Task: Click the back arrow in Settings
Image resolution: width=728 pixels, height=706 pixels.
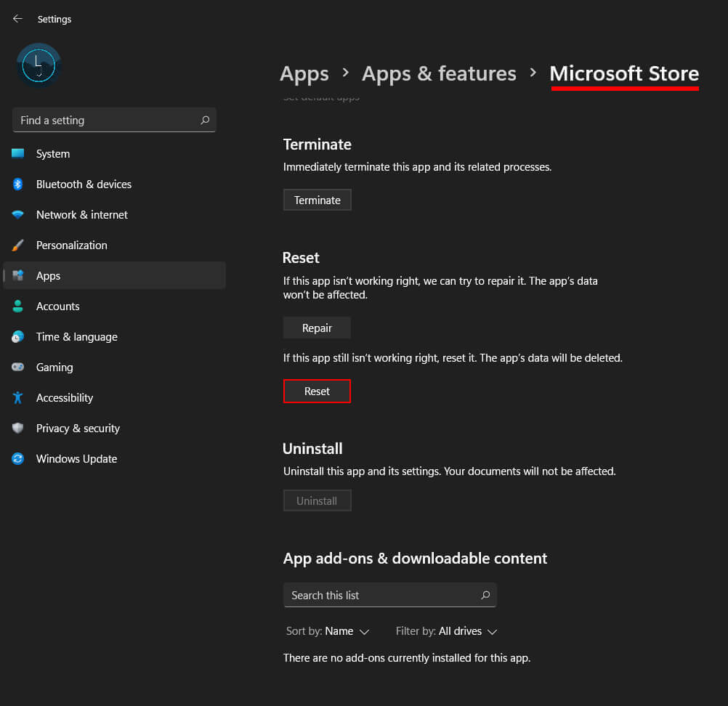Action: pyautogui.click(x=17, y=19)
